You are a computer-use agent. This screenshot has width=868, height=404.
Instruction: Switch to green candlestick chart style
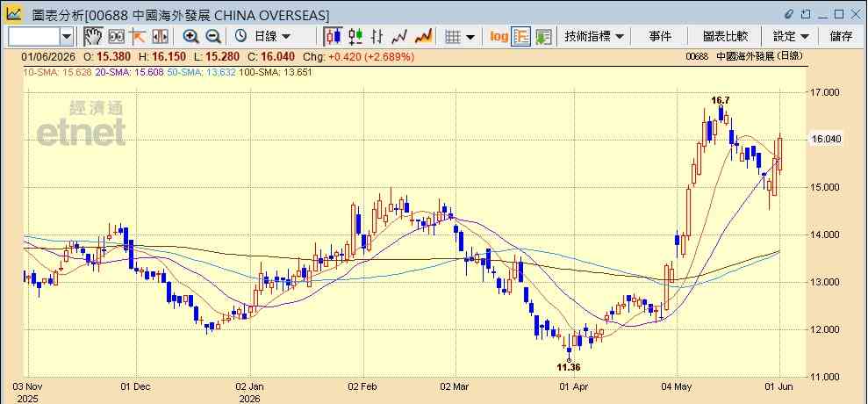click(355, 37)
